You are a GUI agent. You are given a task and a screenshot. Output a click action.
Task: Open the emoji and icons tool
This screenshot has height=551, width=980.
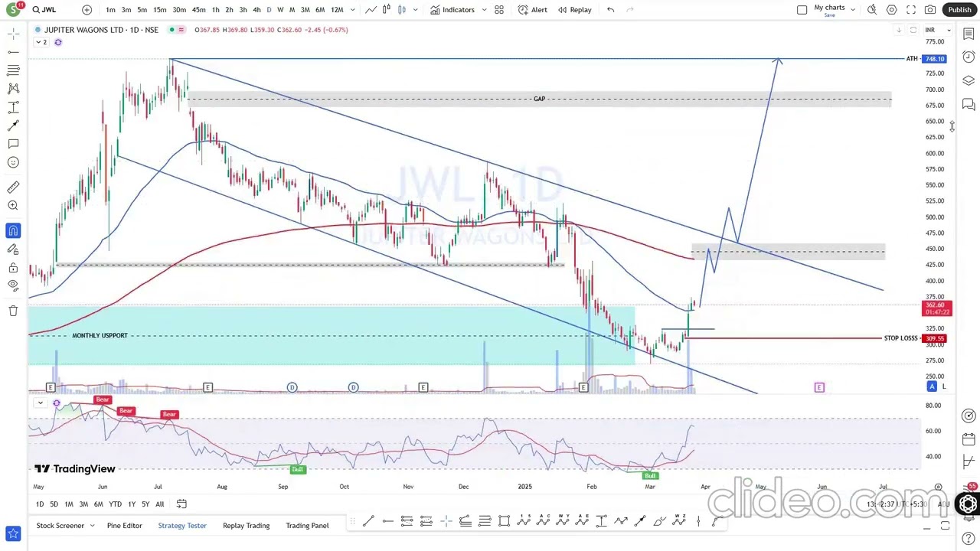[13, 162]
